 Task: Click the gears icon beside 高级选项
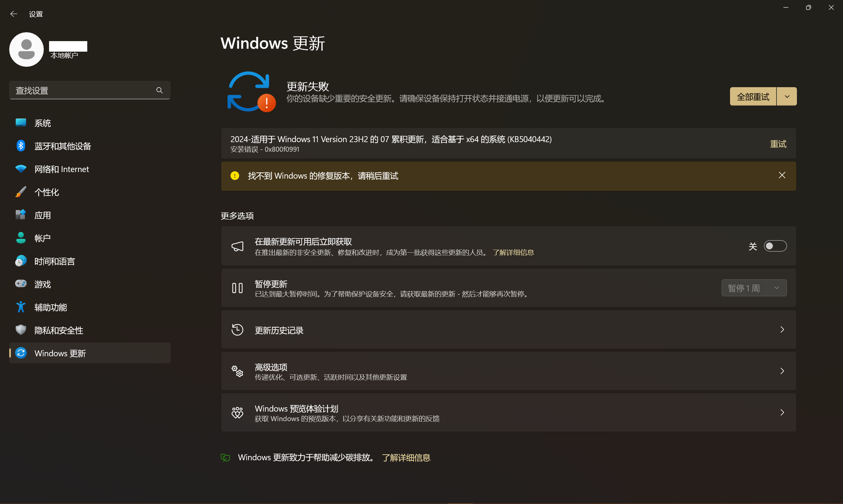click(238, 371)
